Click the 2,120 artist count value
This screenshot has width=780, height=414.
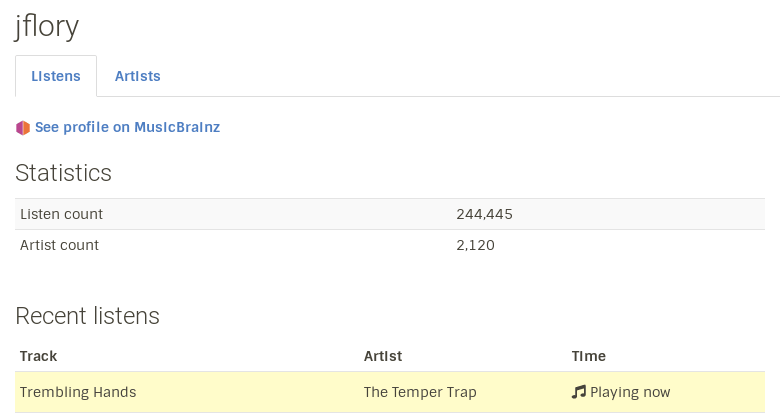pos(475,245)
